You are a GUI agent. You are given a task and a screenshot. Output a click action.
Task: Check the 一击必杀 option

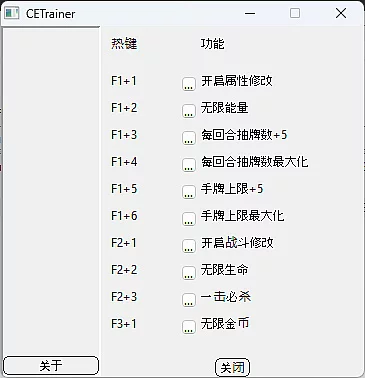coord(189,300)
